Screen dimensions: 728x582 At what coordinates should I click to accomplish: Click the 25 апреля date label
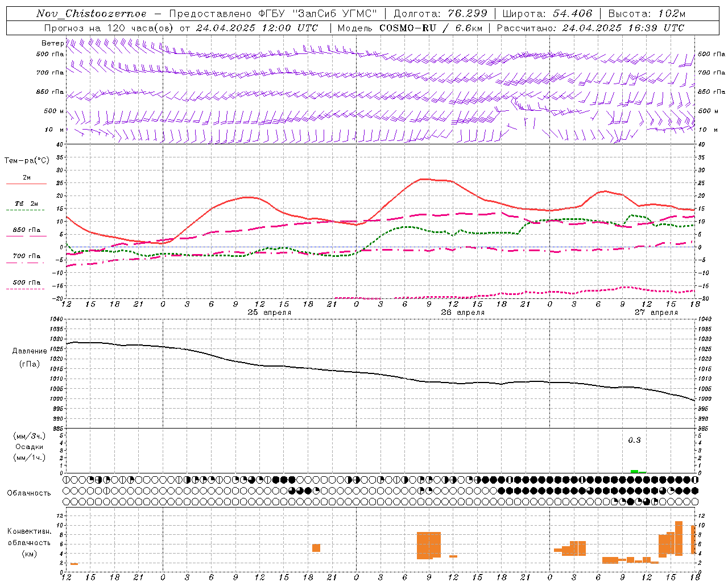[x=269, y=313]
